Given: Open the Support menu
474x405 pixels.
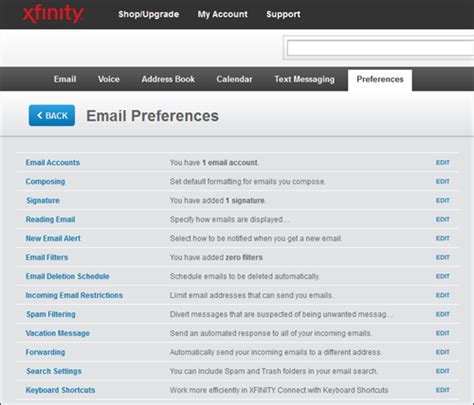Looking at the screenshot, I should (x=283, y=14).
